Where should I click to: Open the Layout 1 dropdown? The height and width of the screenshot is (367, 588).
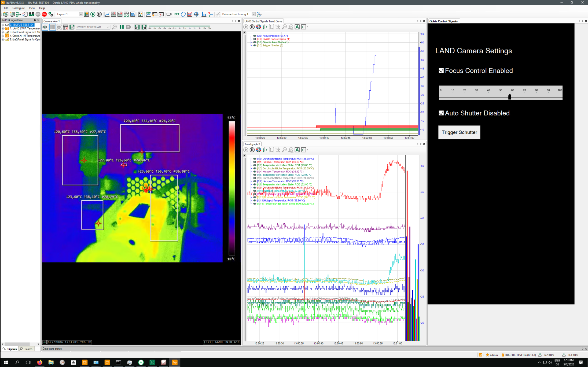(x=81, y=14)
